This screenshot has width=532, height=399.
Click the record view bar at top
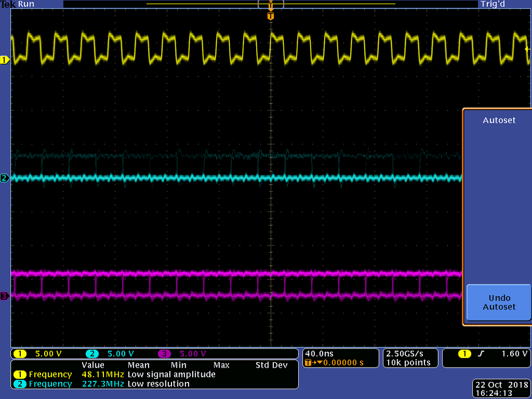[271, 4]
